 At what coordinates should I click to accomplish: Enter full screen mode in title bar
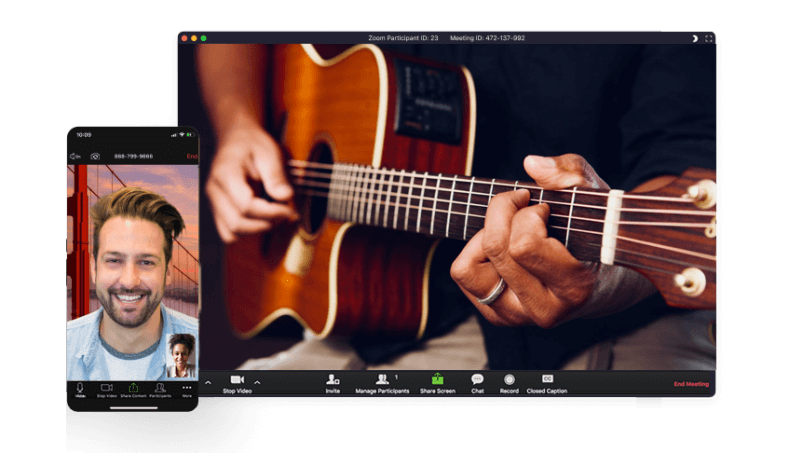click(x=708, y=38)
